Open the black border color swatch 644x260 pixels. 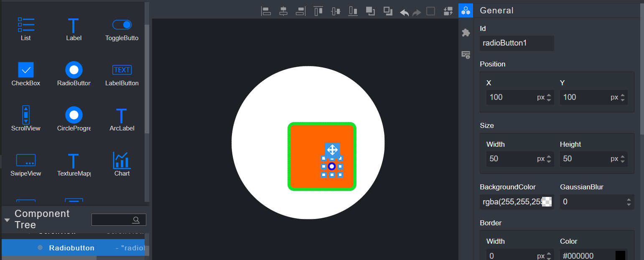[620, 255]
